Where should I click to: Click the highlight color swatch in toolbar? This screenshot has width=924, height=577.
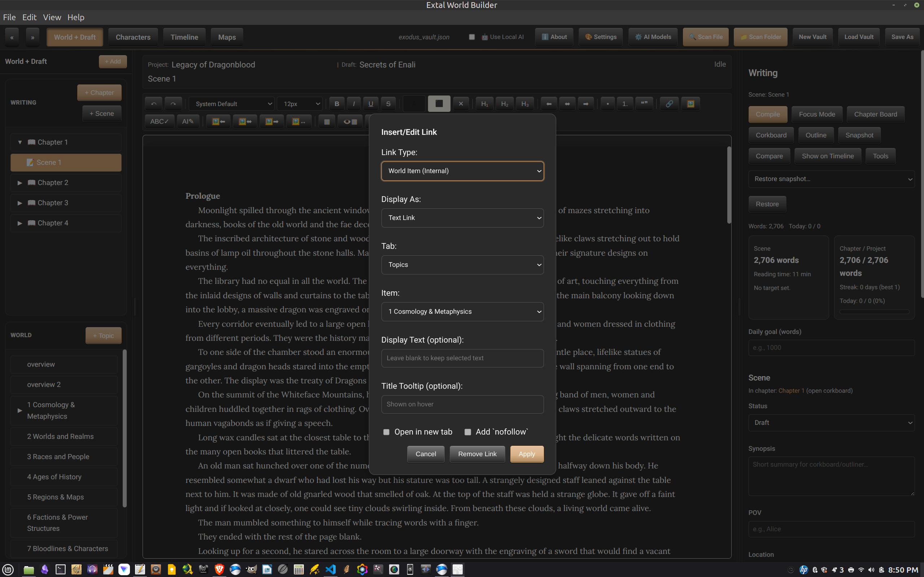point(439,104)
